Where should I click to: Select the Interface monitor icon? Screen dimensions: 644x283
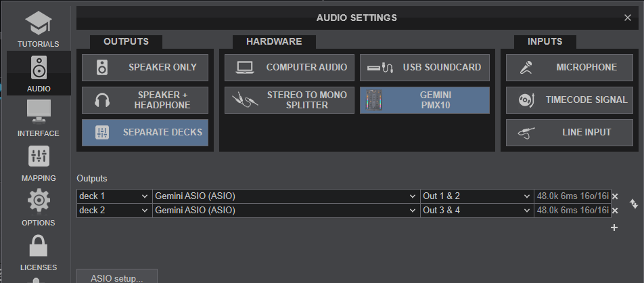(x=38, y=112)
